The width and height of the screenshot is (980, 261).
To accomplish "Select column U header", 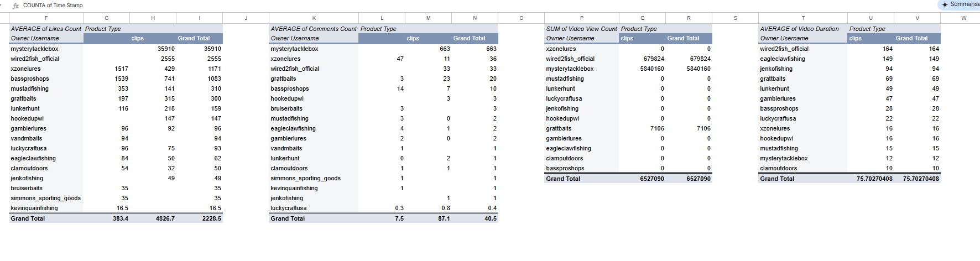I will (x=871, y=18).
